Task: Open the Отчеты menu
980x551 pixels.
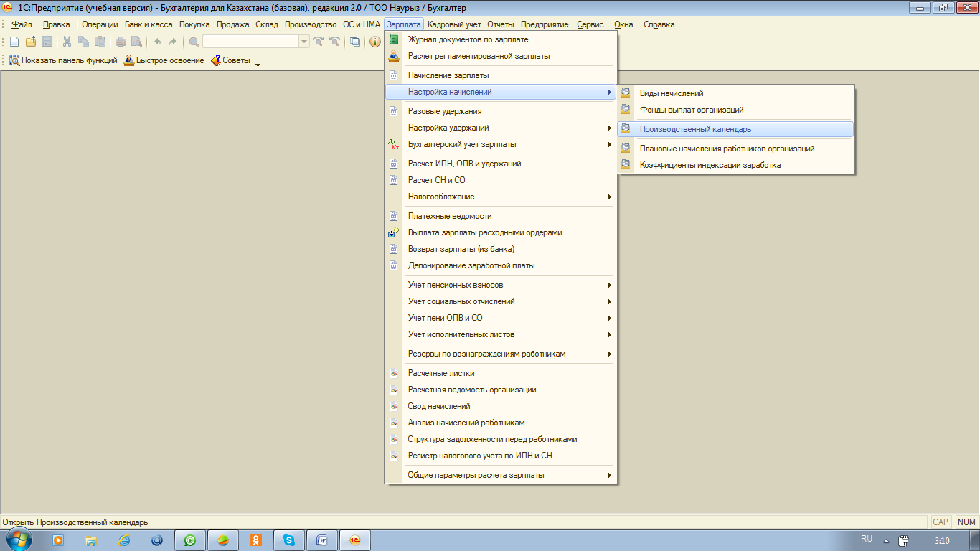Action: point(501,24)
